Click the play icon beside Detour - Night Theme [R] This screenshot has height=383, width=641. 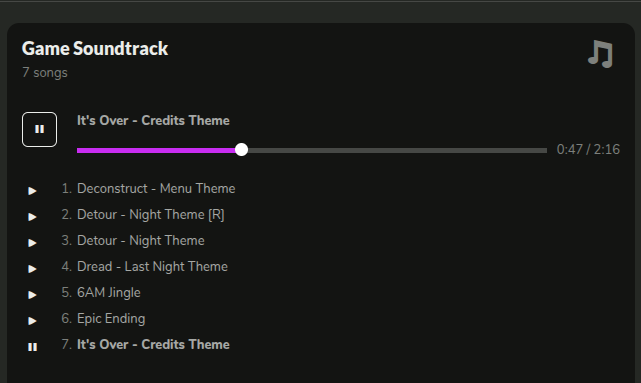[32, 217]
